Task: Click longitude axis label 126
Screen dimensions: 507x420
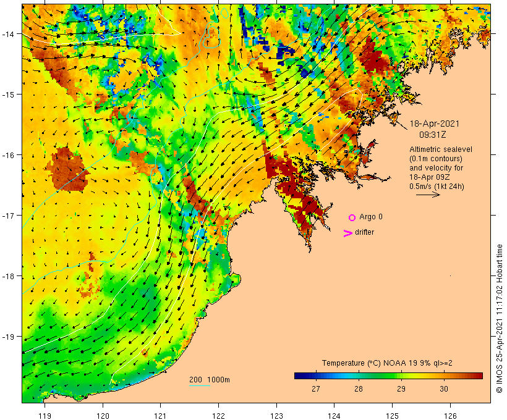Action: click(x=450, y=416)
